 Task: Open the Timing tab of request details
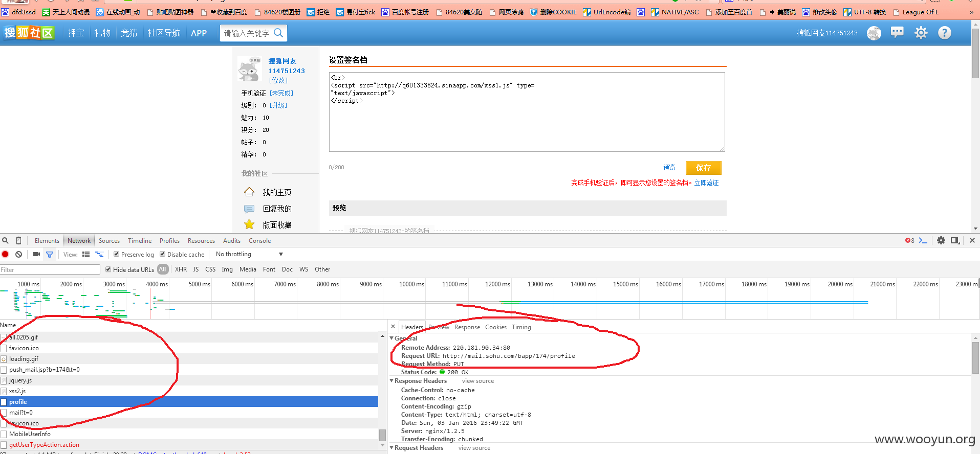point(521,327)
